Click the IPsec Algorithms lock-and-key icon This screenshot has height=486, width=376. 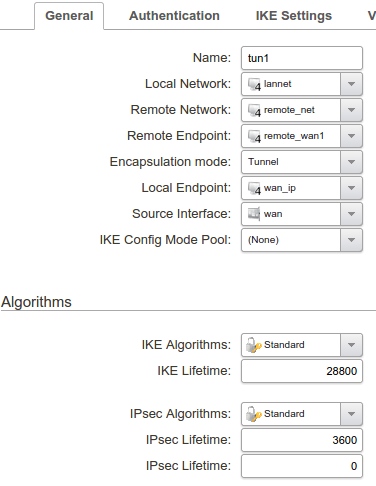tap(253, 414)
